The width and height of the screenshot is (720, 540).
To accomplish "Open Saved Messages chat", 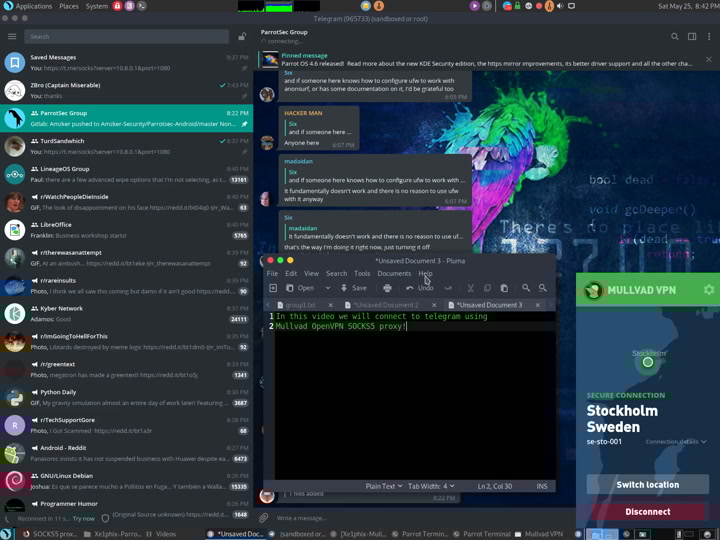I will [x=126, y=62].
